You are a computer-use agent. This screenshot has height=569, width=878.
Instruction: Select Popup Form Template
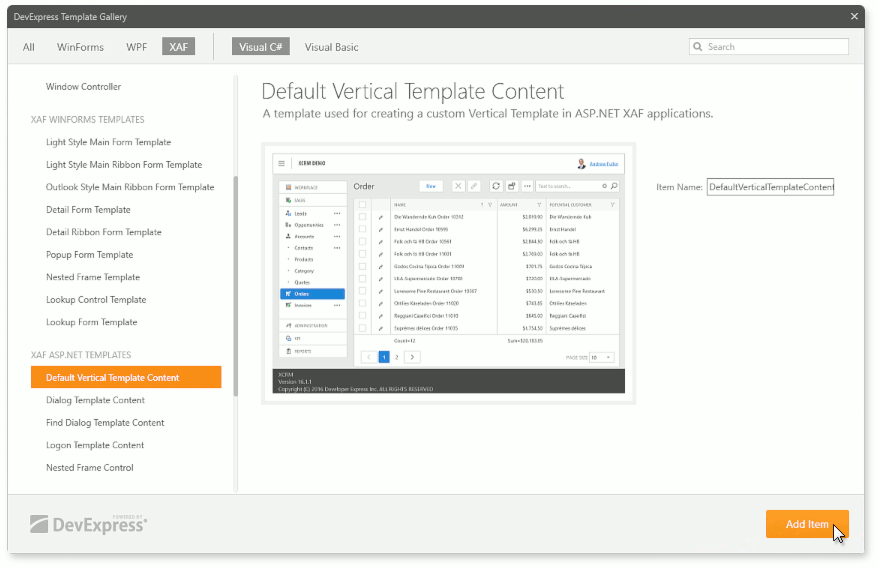tap(90, 254)
